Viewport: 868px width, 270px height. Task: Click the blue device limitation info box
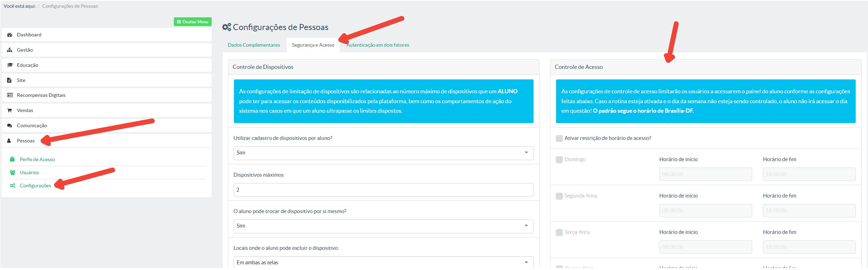pyautogui.click(x=383, y=101)
